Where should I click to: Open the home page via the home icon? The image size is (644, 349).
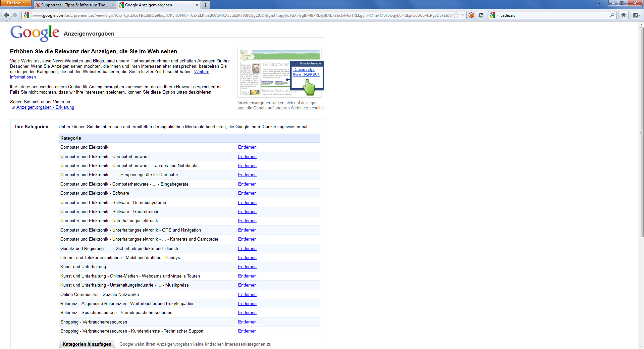(624, 15)
